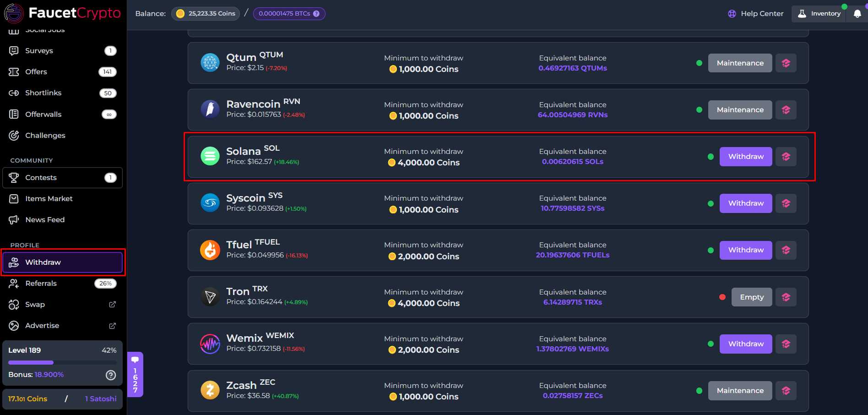Withdraw to Wemix
Screen dimensions: 868x415
(746, 344)
